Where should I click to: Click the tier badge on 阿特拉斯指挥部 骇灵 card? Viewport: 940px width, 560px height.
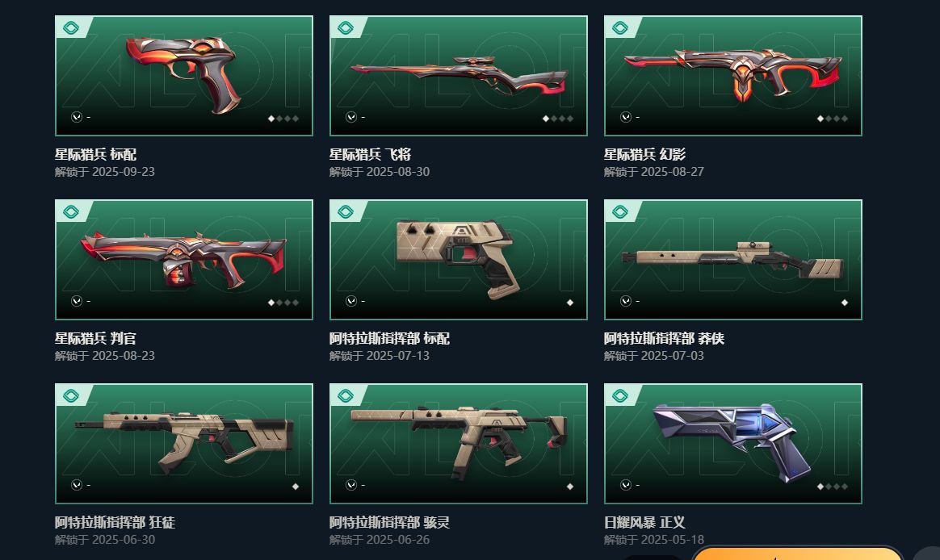point(346,395)
